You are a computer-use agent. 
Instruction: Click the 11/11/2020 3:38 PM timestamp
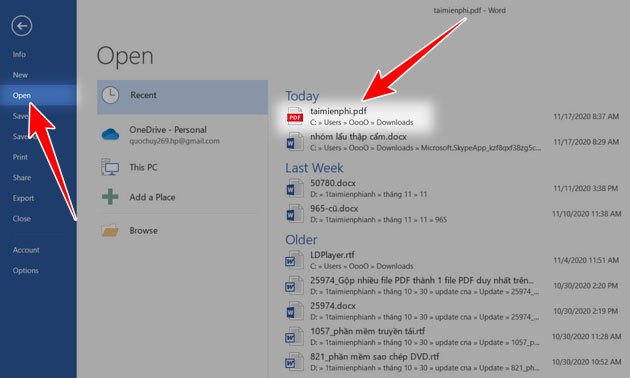pos(585,188)
